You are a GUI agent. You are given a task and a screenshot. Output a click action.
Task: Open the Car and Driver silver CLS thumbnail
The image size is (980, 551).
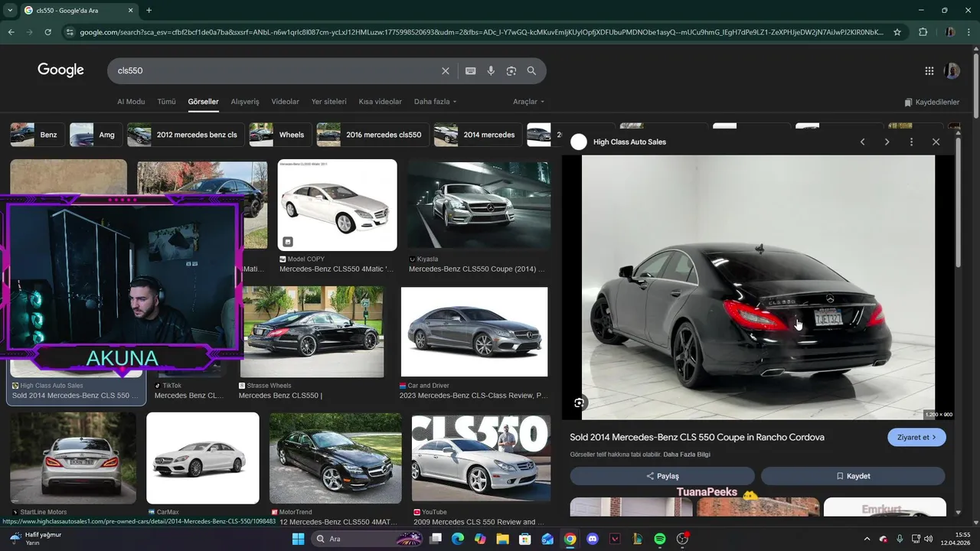[475, 332]
